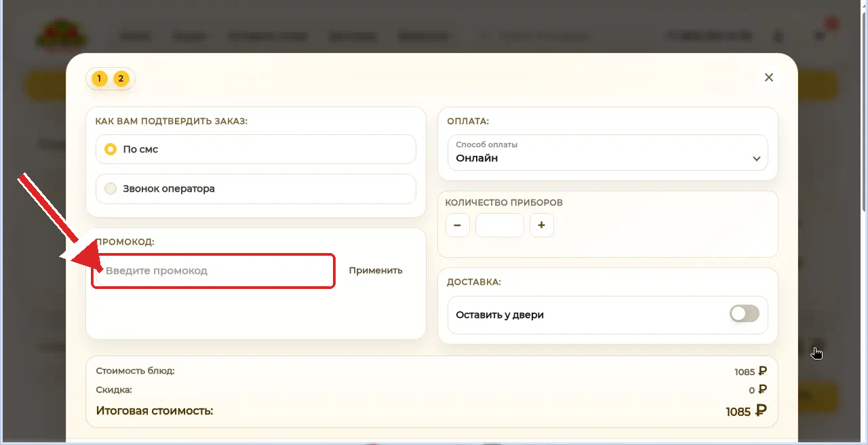Click the "Оплата:" heading
The image size is (868, 445).
(468, 121)
